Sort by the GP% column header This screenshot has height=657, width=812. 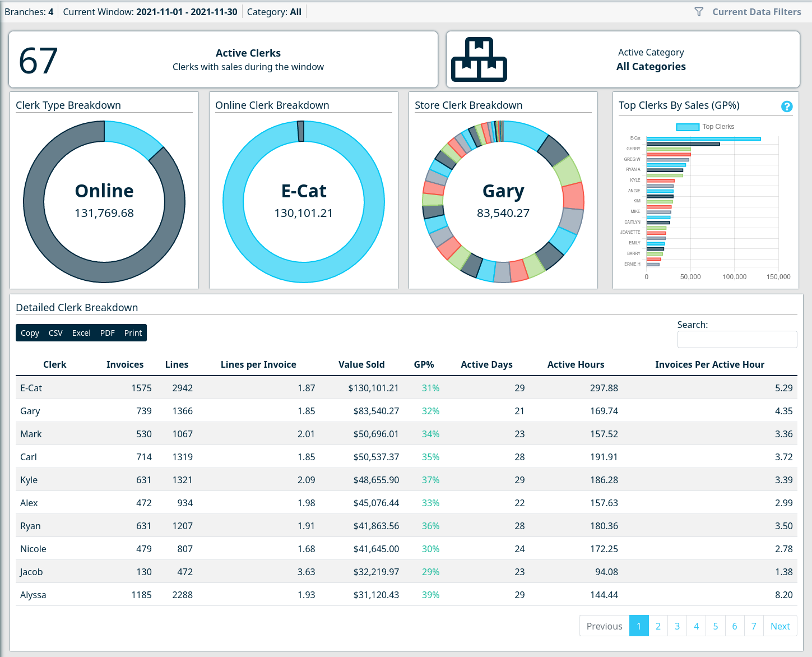coord(424,364)
